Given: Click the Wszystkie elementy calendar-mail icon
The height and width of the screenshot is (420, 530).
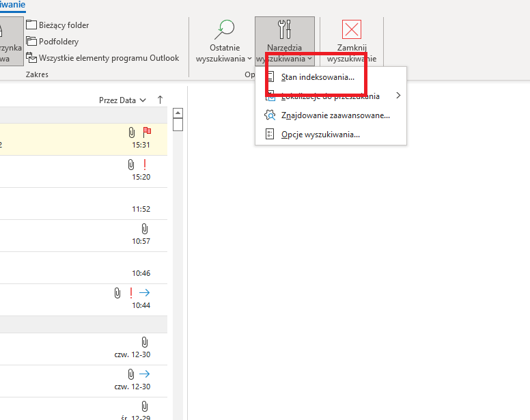Looking at the screenshot, I should [31, 57].
